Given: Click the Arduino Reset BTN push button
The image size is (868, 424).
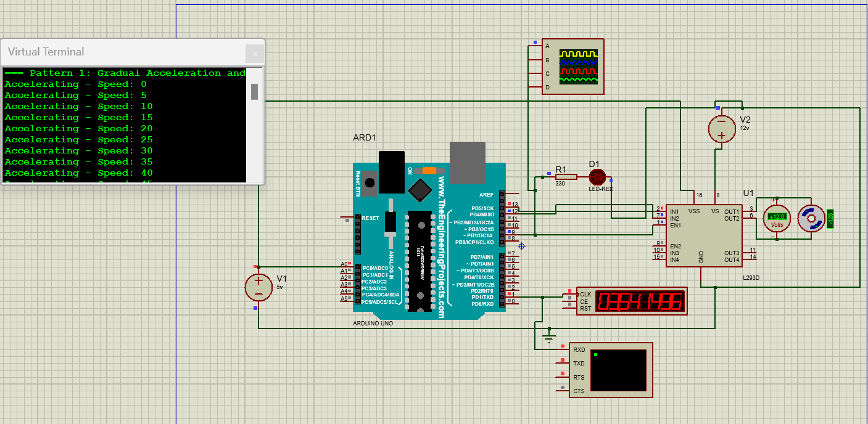Looking at the screenshot, I should pos(370,182).
